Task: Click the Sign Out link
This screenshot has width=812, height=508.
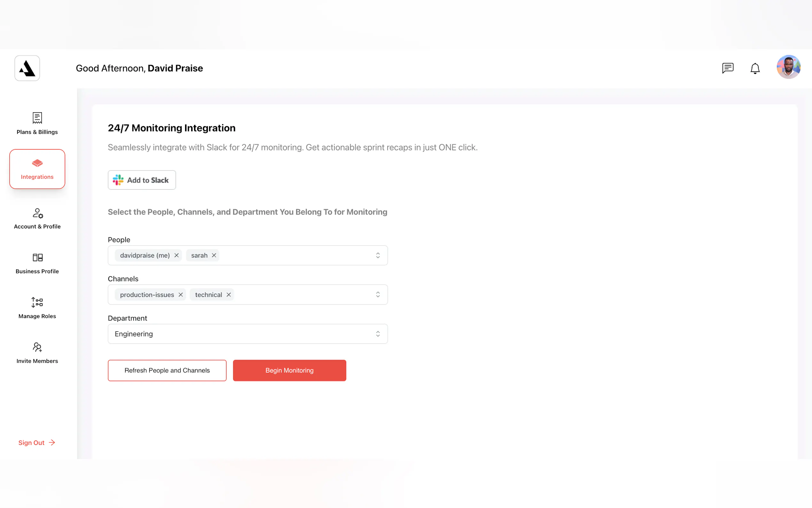Action: pyautogui.click(x=36, y=442)
